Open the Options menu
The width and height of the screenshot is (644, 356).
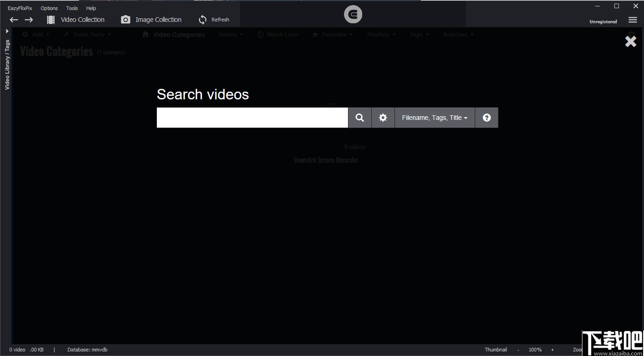(x=49, y=8)
